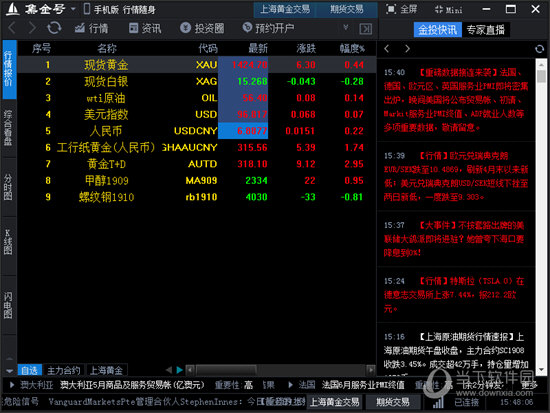Open the 15:40 重磅数据接连来袭 news item
The image size is (550, 413).
point(456,100)
